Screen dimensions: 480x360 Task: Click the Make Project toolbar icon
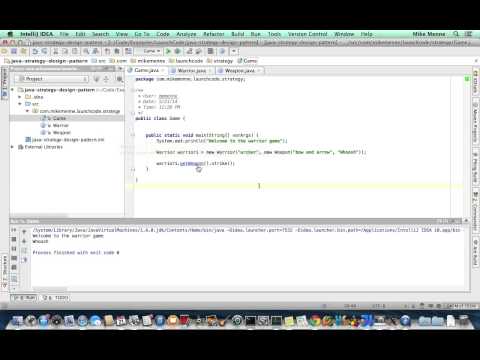click(x=128, y=51)
